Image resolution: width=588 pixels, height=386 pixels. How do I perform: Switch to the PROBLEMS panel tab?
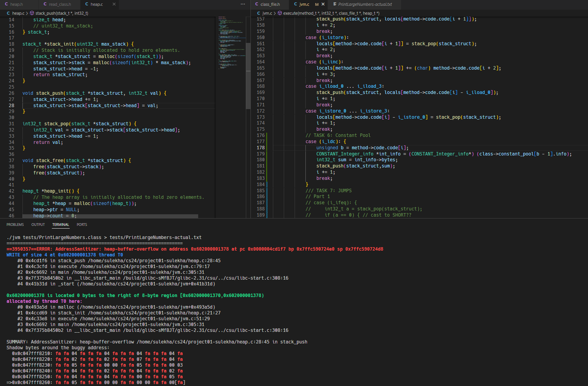(x=15, y=225)
